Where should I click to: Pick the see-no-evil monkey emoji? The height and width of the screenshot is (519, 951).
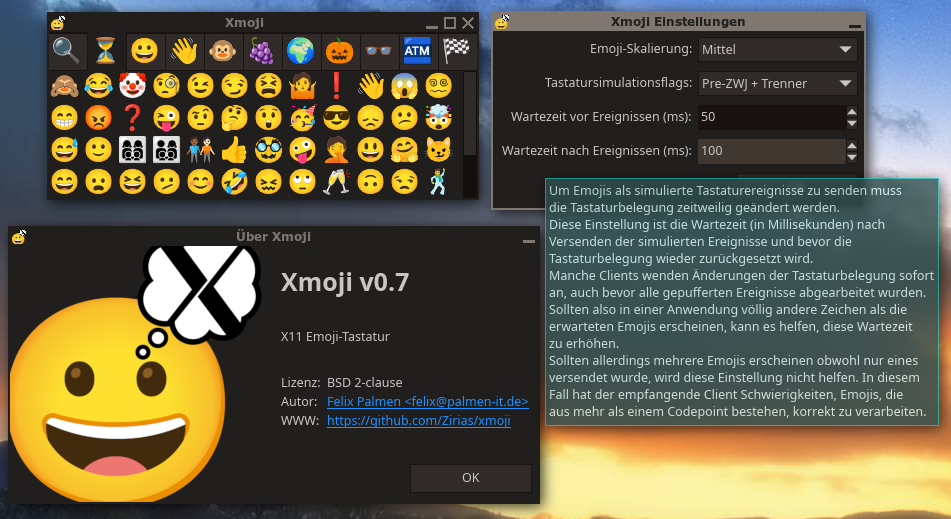(64, 86)
